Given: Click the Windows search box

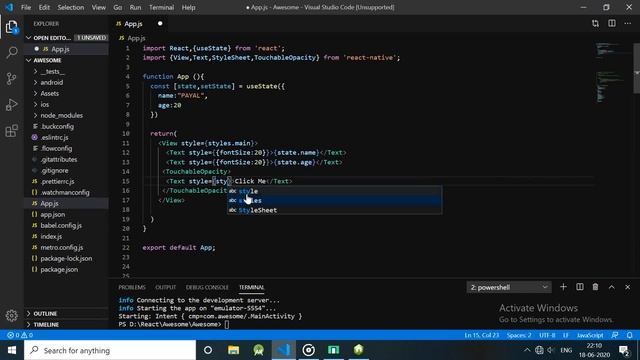Looking at the screenshot, I should point(110,350).
